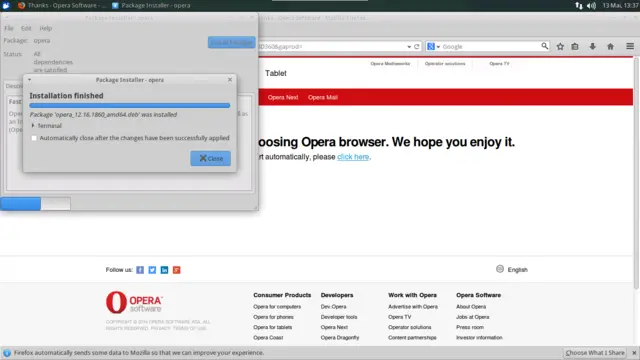
Task: Switch to Firefox taskbar entry 'Thanks - Opera Software'
Action: [62, 5]
